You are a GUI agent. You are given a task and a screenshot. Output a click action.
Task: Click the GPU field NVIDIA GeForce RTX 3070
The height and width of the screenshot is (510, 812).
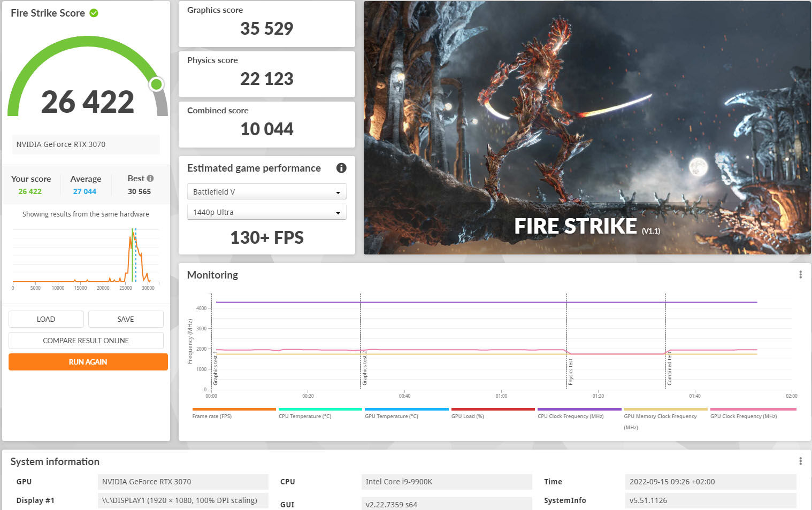(x=183, y=482)
